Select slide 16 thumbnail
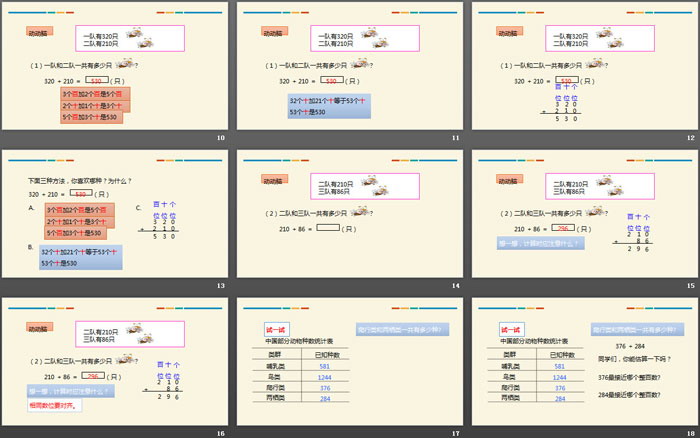700x438 pixels. (115, 362)
